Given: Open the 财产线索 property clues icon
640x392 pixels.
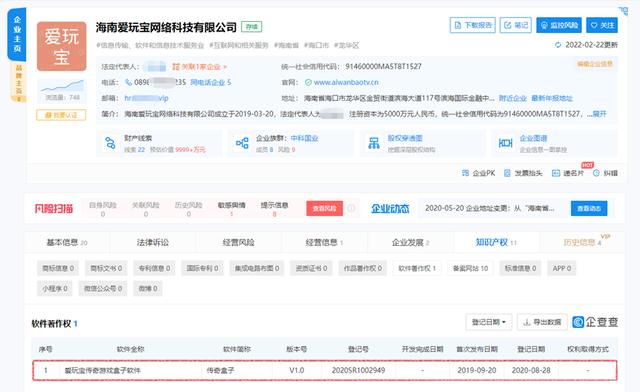Looking at the screenshot, I should click(x=110, y=143).
